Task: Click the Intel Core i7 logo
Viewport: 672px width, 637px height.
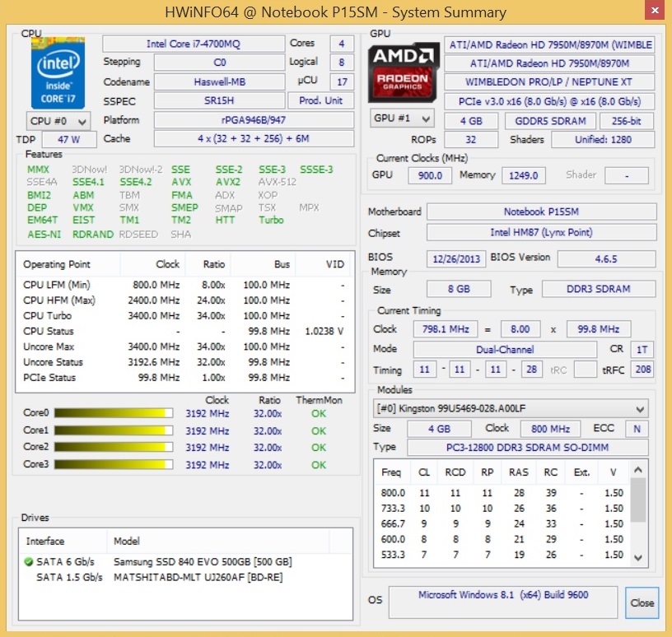Action: pyautogui.click(x=58, y=72)
